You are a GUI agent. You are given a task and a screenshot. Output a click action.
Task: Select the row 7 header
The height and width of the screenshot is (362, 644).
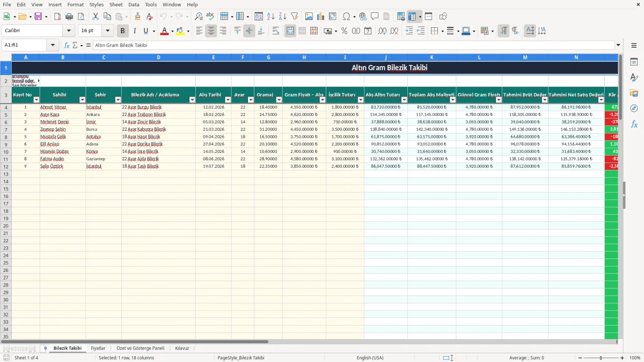(x=6, y=129)
